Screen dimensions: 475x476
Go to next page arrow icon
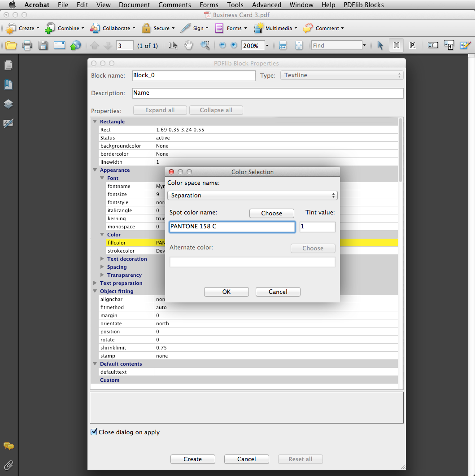click(108, 45)
